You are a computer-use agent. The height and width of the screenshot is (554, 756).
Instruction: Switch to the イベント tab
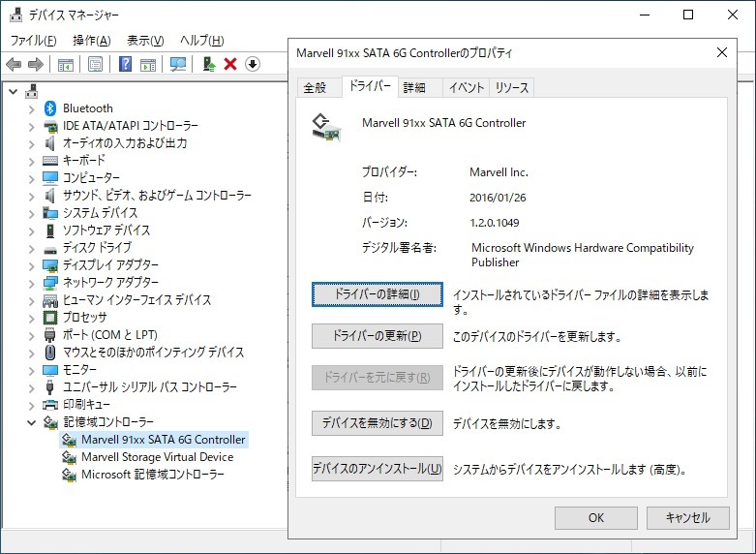click(467, 87)
